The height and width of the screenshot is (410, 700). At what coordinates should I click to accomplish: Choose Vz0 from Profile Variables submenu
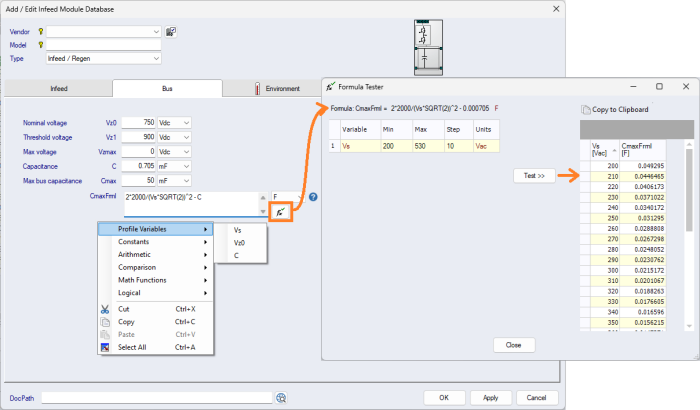239,243
